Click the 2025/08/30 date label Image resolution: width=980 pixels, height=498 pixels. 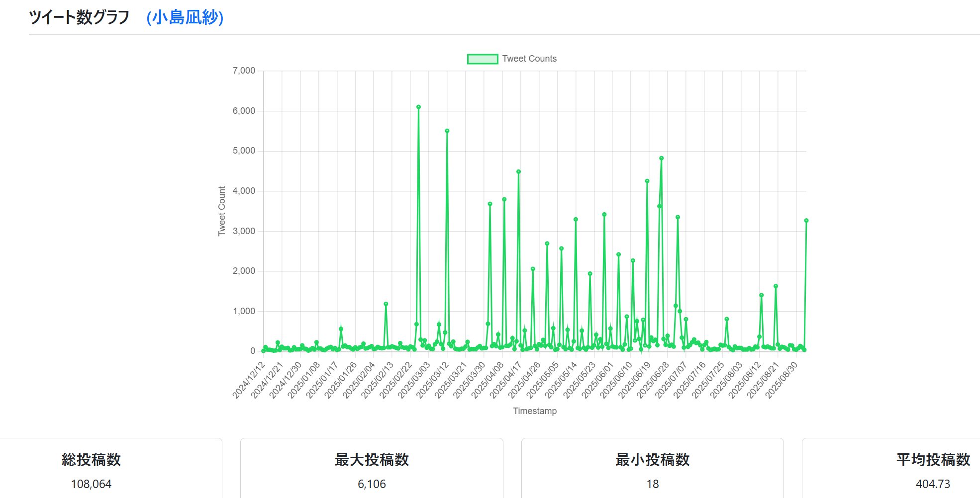coord(782,380)
